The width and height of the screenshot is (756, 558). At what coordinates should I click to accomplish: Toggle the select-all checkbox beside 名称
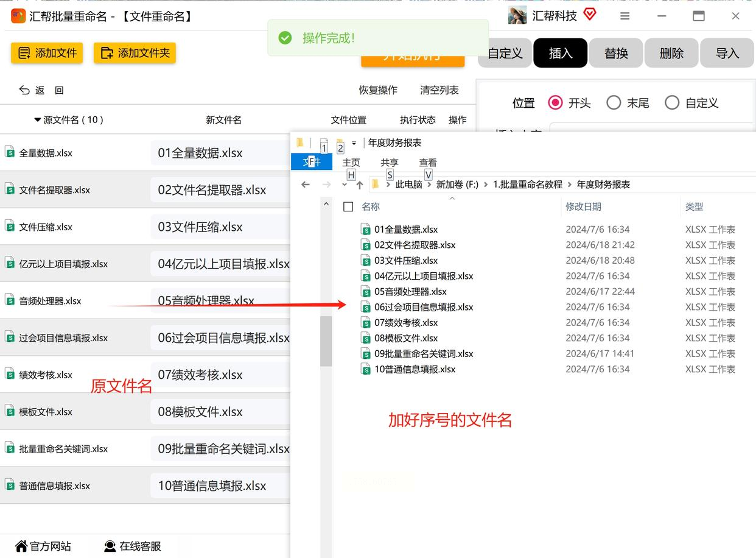[348, 207]
